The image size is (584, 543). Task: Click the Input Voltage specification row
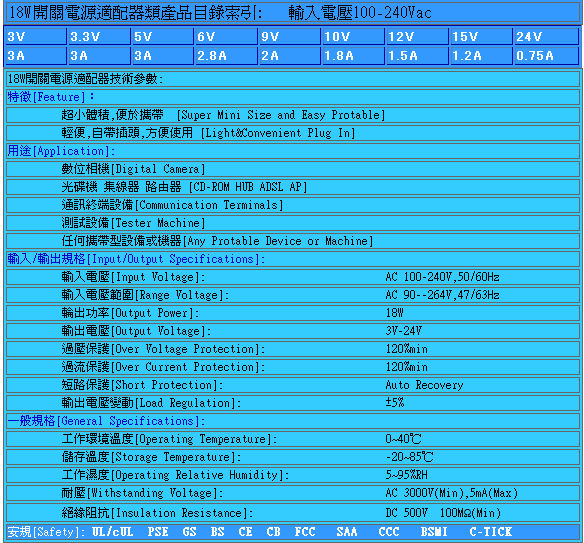(293, 277)
